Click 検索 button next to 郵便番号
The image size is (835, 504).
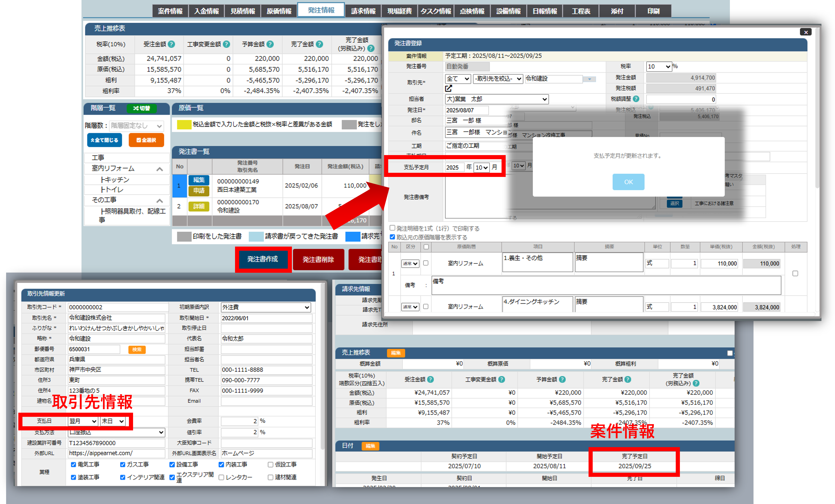click(137, 349)
